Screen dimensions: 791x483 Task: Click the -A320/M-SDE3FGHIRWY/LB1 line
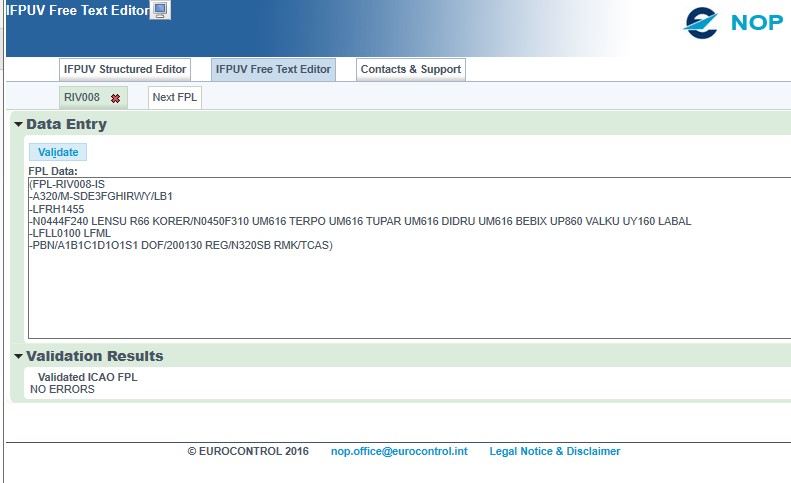(x=101, y=196)
